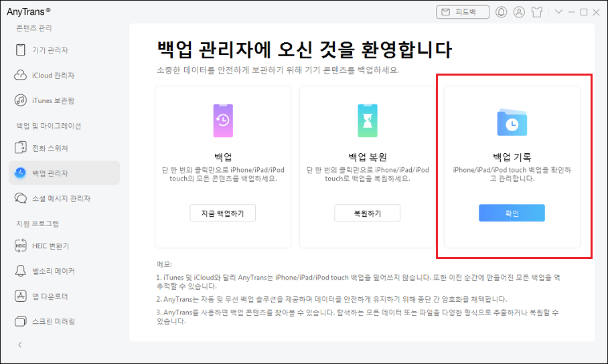Maximize the AnyTrans window
The image size is (608, 364).
pyautogui.click(x=584, y=12)
